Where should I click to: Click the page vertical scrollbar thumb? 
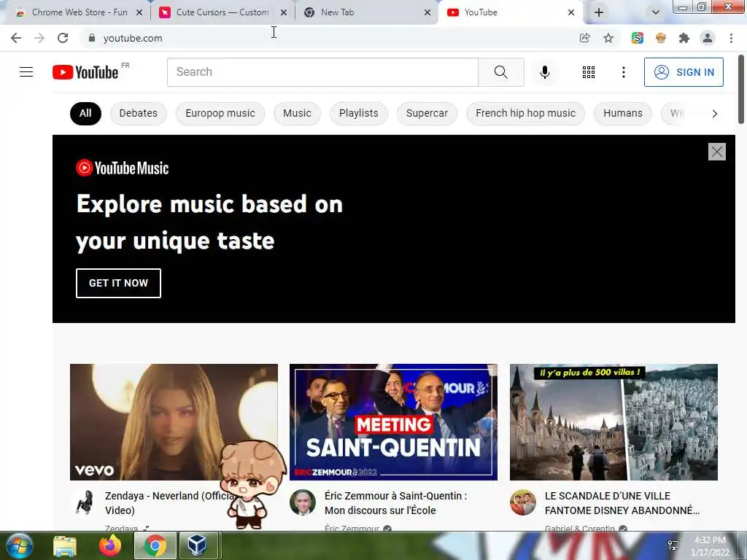pyautogui.click(x=741, y=90)
